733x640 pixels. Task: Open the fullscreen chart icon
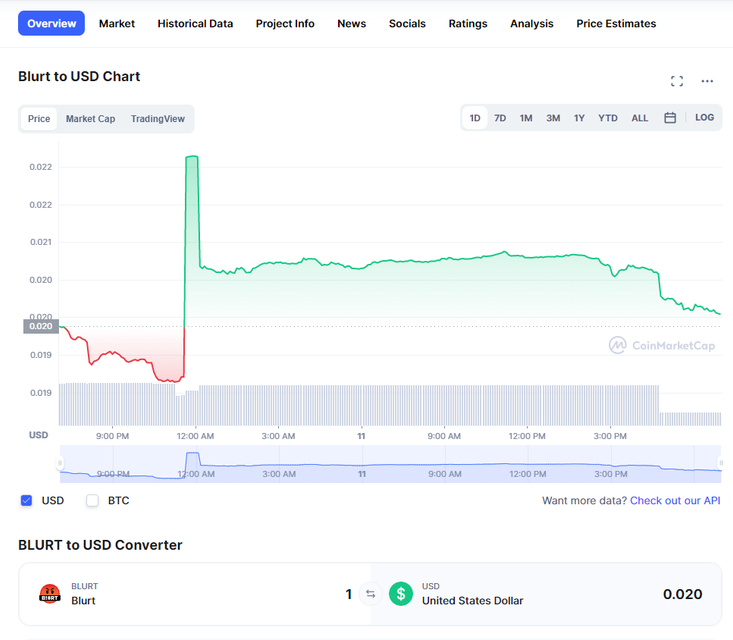pyautogui.click(x=676, y=81)
